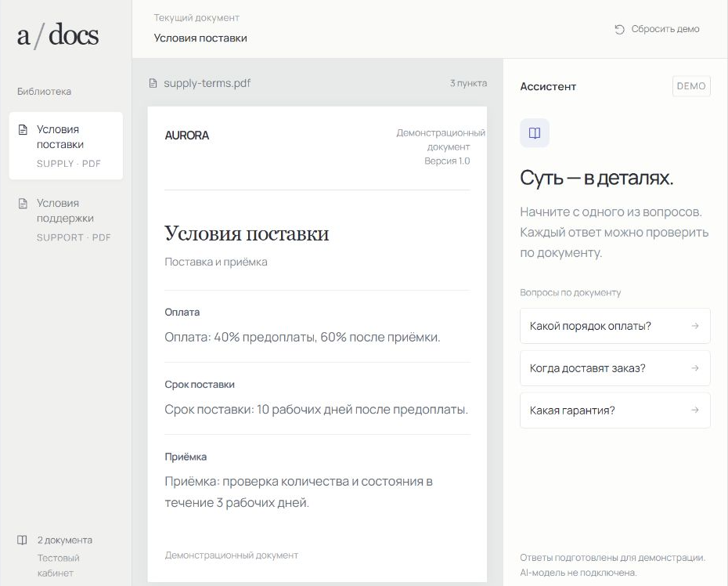This screenshot has width=728, height=586.
Task: Click the 3 пункта counter
Action: point(468,83)
